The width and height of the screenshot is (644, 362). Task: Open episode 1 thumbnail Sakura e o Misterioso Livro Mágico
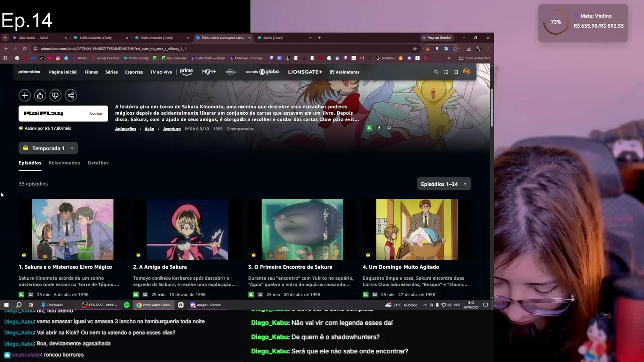coord(72,229)
